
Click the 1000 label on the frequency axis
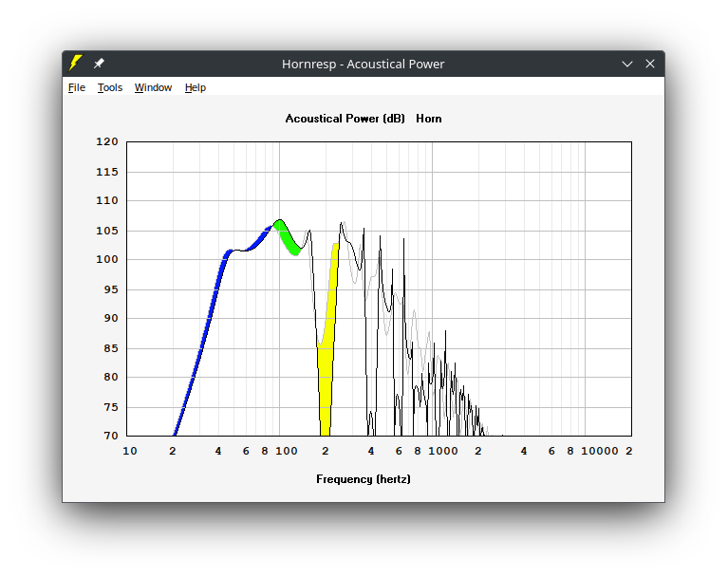coord(443,451)
